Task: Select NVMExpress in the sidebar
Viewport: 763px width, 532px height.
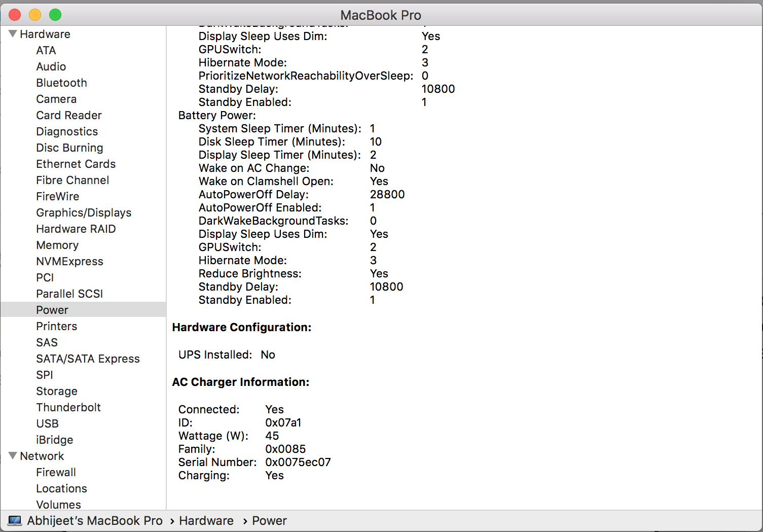Action: 69,261
